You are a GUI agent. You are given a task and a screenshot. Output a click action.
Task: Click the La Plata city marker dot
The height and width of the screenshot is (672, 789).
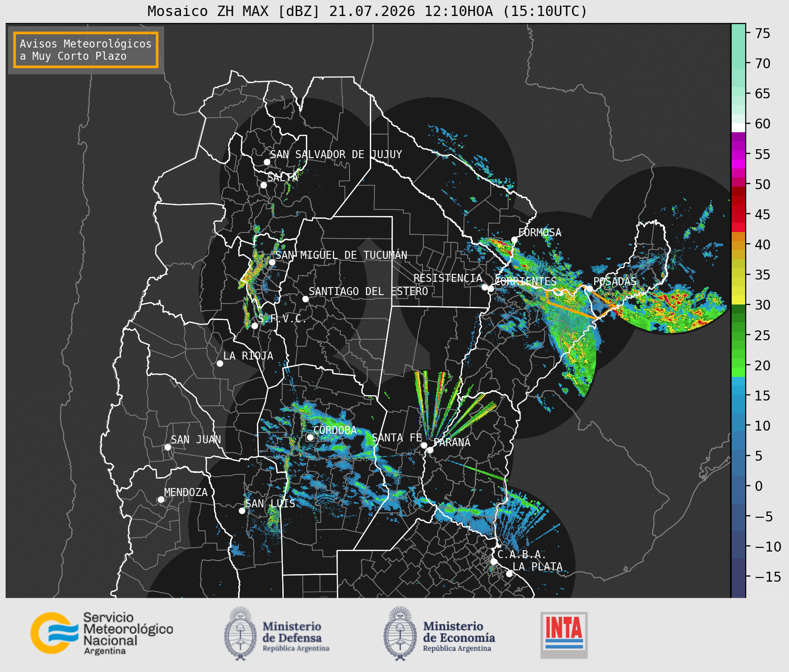(x=509, y=573)
